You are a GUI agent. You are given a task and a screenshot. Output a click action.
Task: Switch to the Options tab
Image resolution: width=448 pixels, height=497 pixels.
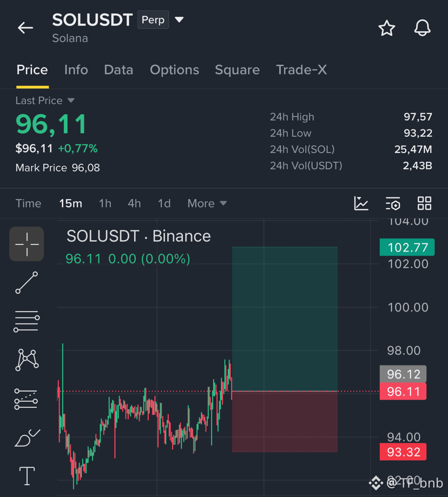(x=174, y=70)
